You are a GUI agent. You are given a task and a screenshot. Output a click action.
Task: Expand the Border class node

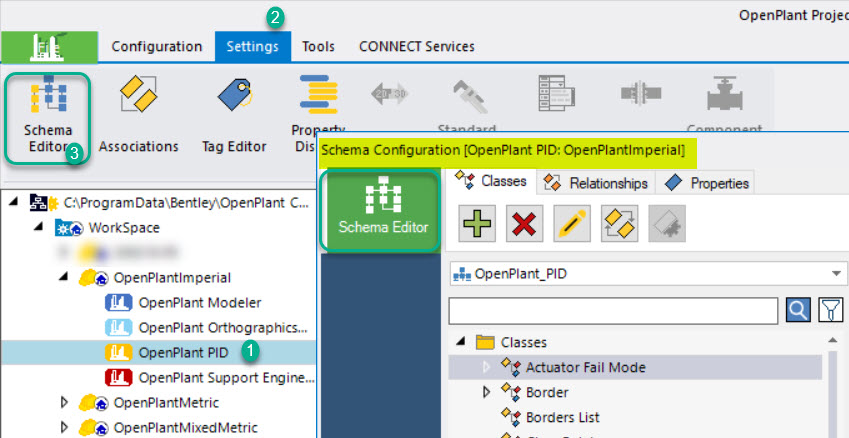(486, 392)
